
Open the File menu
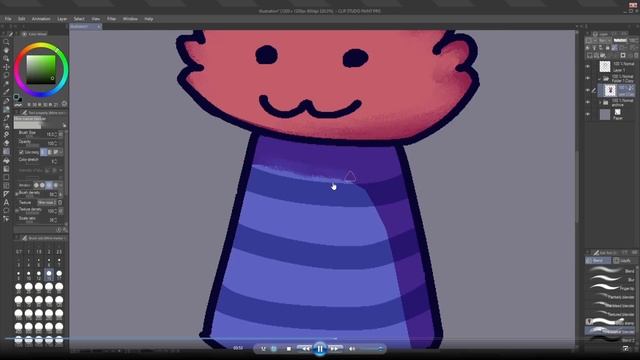tap(8, 19)
